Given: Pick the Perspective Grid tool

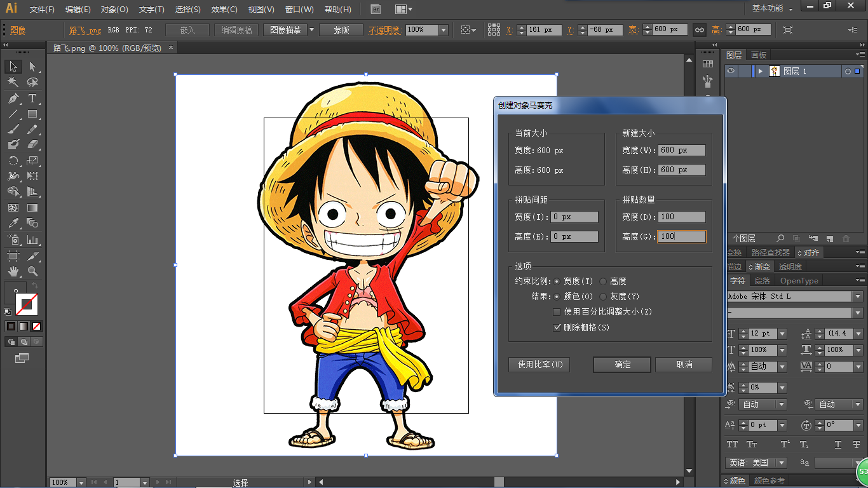Looking at the screenshot, I should (x=32, y=192).
